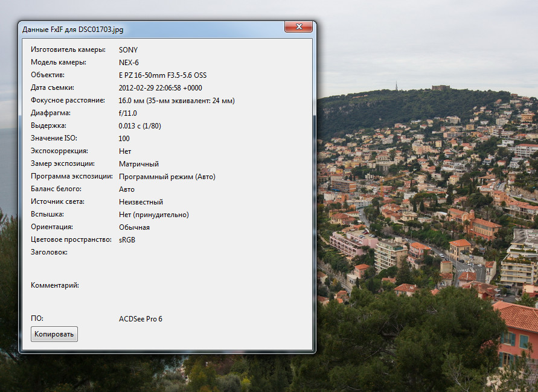Click the camera model value NEX-6

[x=129, y=62]
